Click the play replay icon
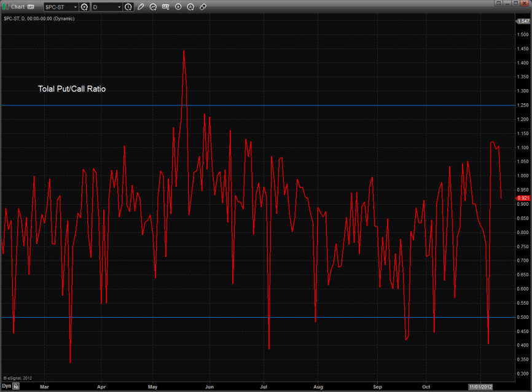Viewport: 532px width, 392px height. (178, 7)
